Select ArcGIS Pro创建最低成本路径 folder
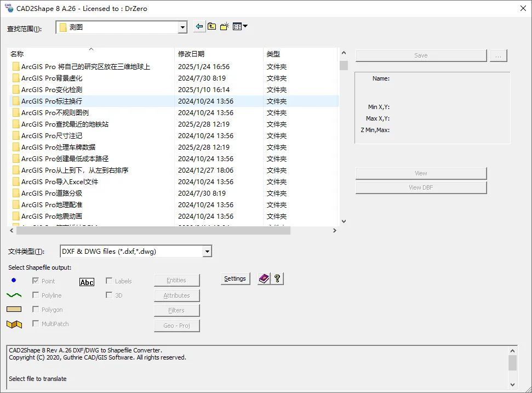Image resolution: width=532 pixels, height=393 pixels. (x=65, y=159)
